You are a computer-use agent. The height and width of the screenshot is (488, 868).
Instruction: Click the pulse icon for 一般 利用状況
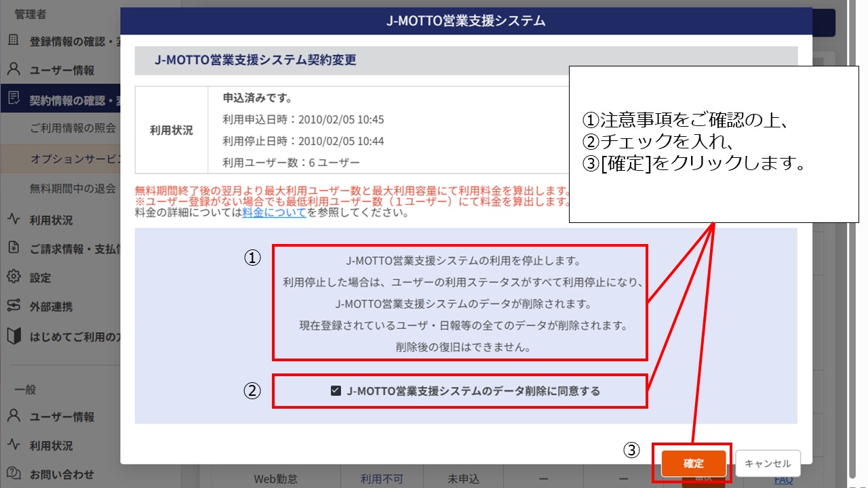14,445
